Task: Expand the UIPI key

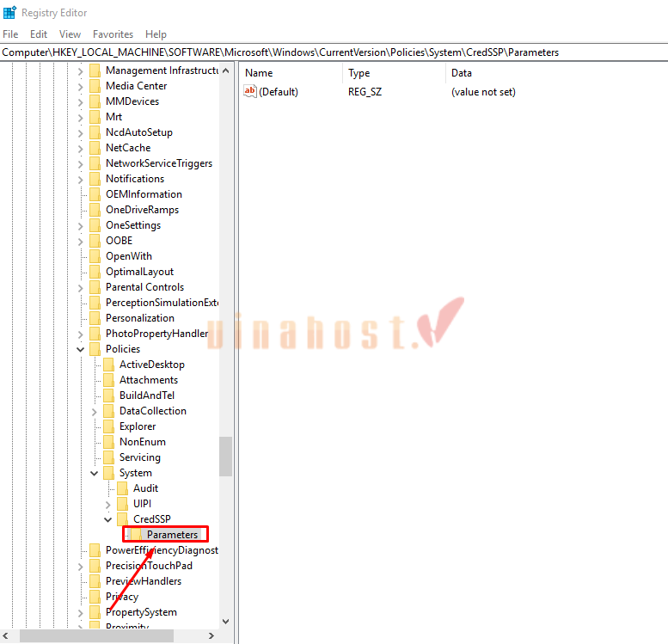Action: click(x=107, y=505)
